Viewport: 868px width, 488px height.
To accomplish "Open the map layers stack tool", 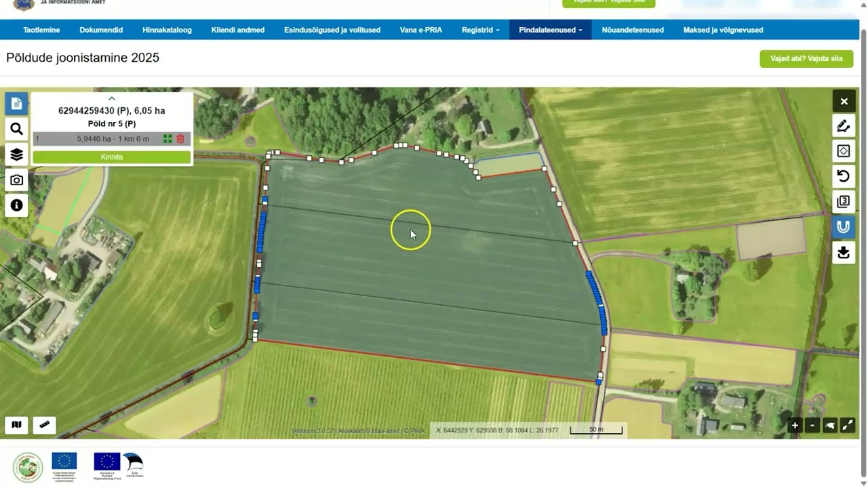I will pyautogui.click(x=17, y=155).
